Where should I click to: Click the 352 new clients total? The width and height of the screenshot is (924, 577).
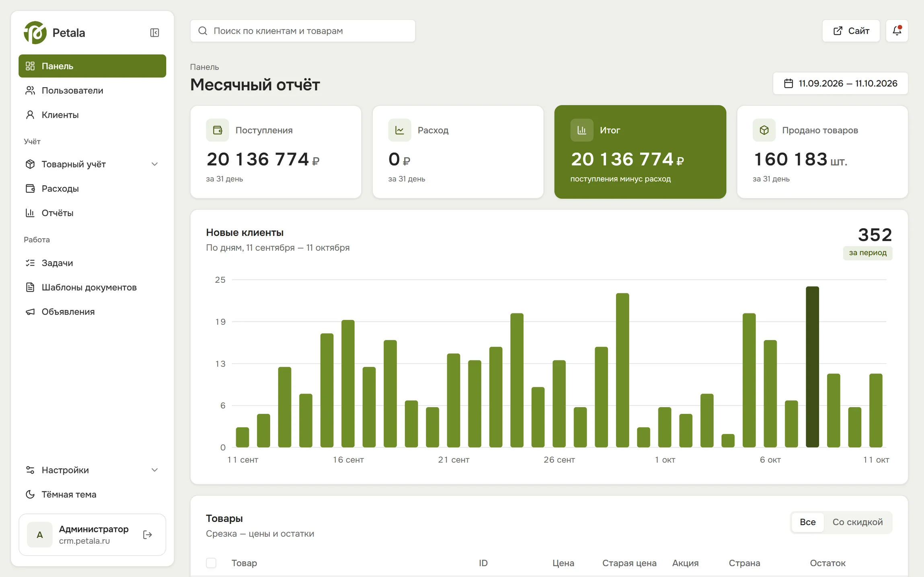pyautogui.click(x=875, y=235)
